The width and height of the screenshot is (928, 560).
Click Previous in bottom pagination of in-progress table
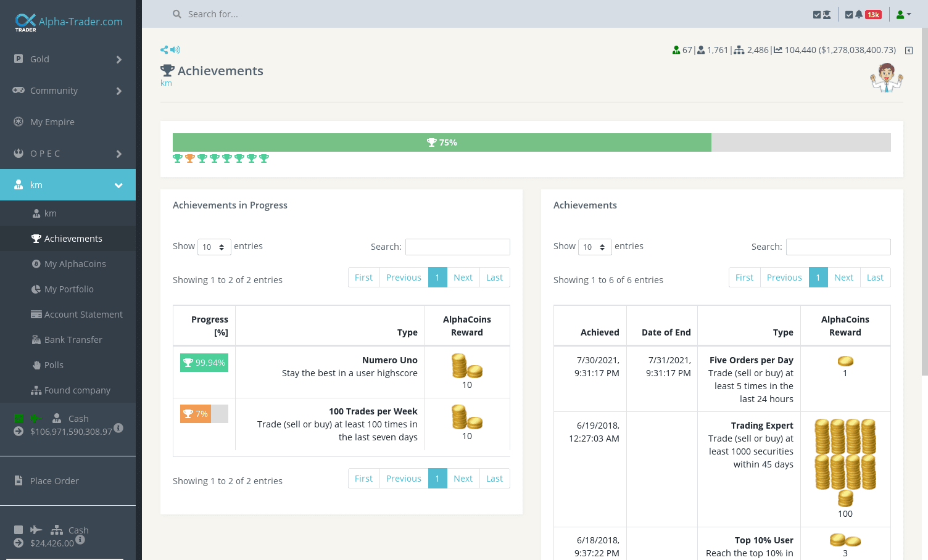[x=404, y=479]
